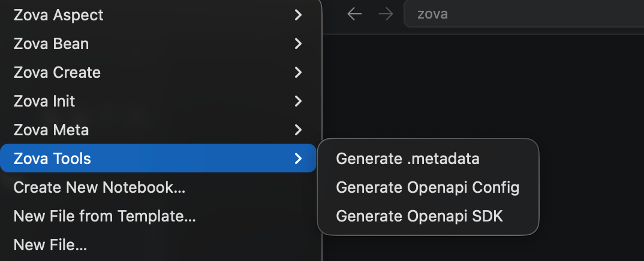Open the Zova Init submenu
The width and height of the screenshot is (644, 261).
(x=44, y=101)
